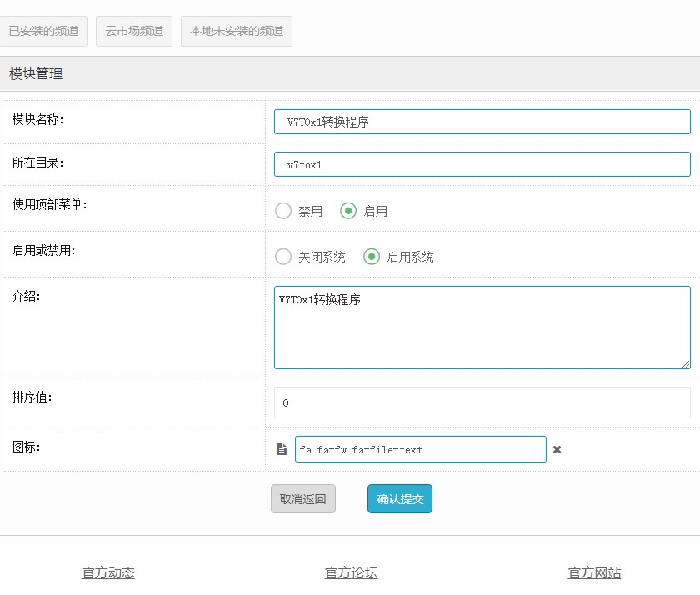Switch to the 云市场频道 tab
700x595 pixels.
133,31
